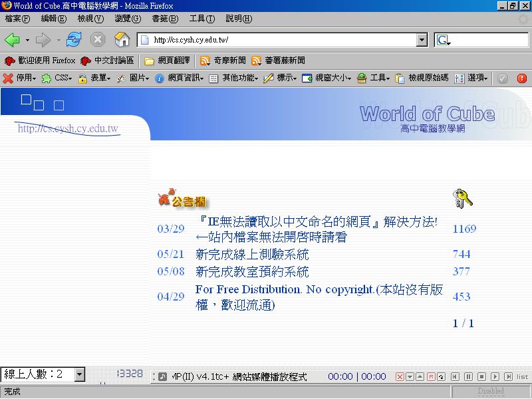Click the 1169 view count

pos(464,229)
